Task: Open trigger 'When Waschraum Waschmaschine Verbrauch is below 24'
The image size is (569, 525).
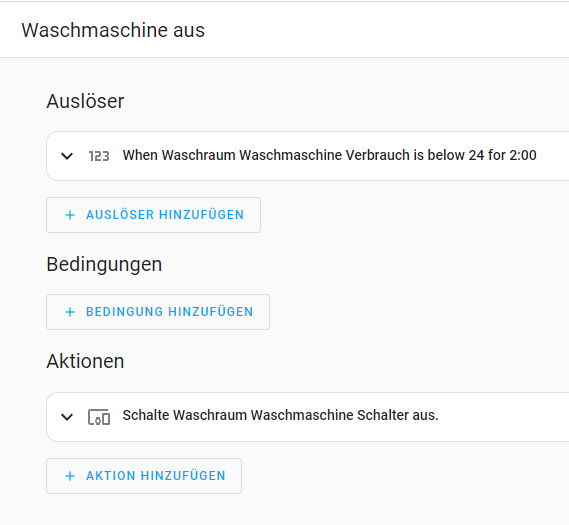Action: point(308,156)
